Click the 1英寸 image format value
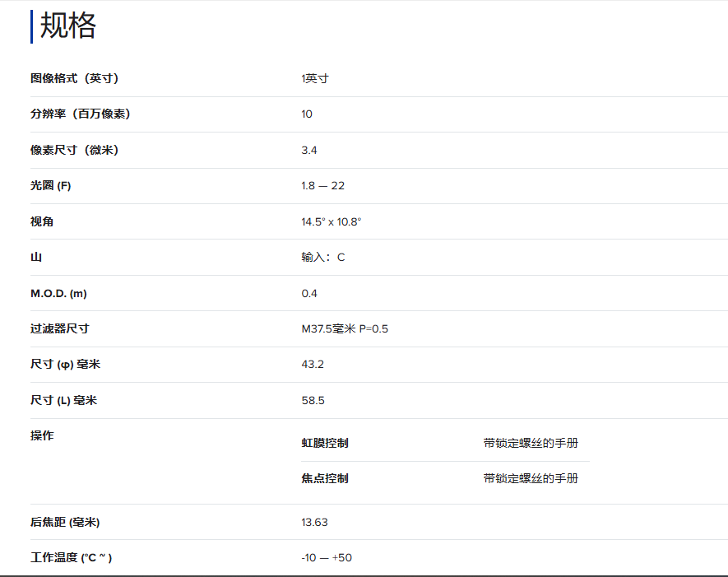This screenshot has width=728, height=577. (x=315, y=78)
